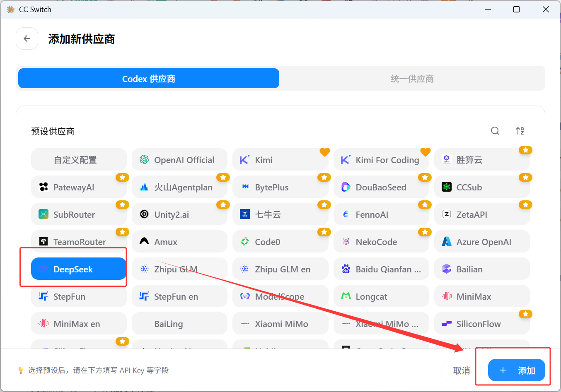Select the Zhipu GLM en preset
The height and width of the screenshot is (392, 561).
(280, 269)
